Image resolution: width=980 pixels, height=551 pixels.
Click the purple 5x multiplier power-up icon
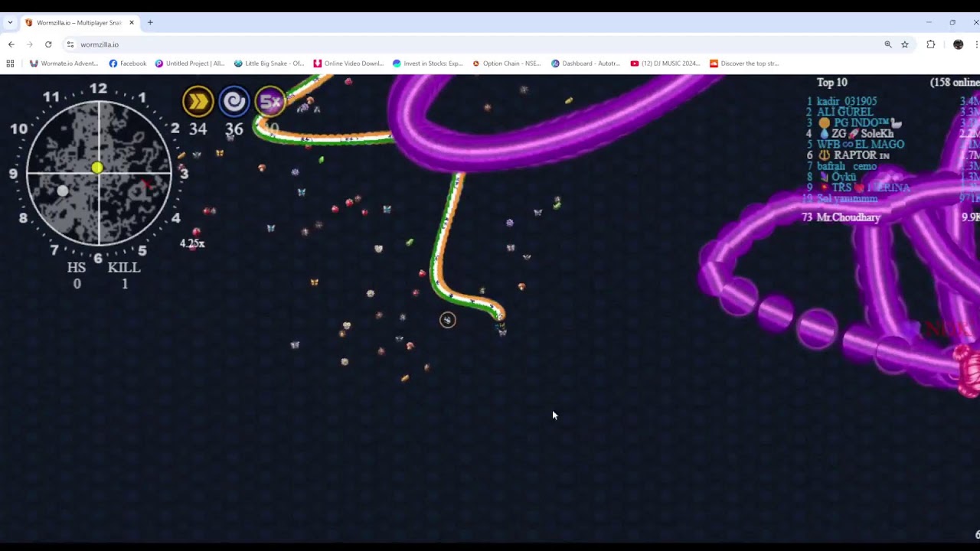270,101
